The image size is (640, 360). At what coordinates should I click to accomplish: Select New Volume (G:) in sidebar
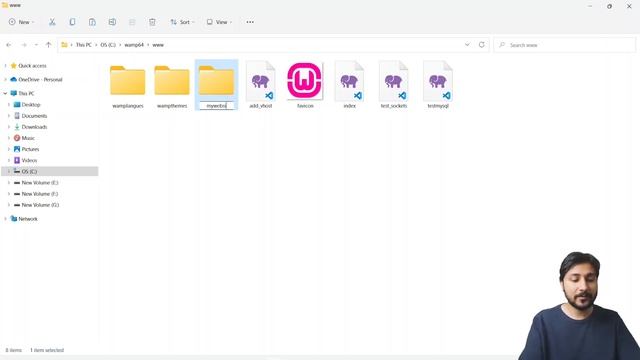coord(40,205)
